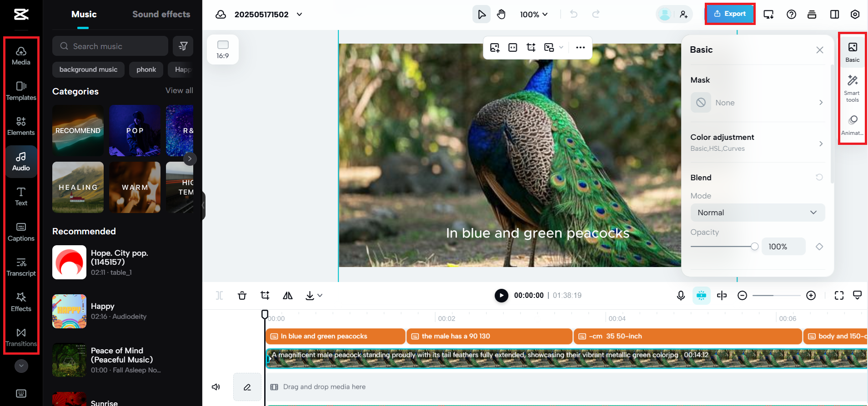Open the 16:9 aspect ratio selector

point(223,50)
